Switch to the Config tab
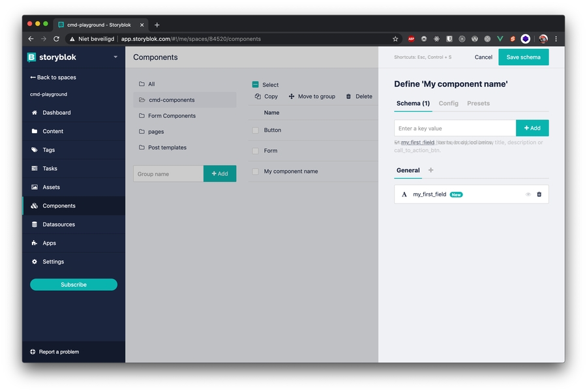This screenshot has height=392, width=587. (448, 103)
